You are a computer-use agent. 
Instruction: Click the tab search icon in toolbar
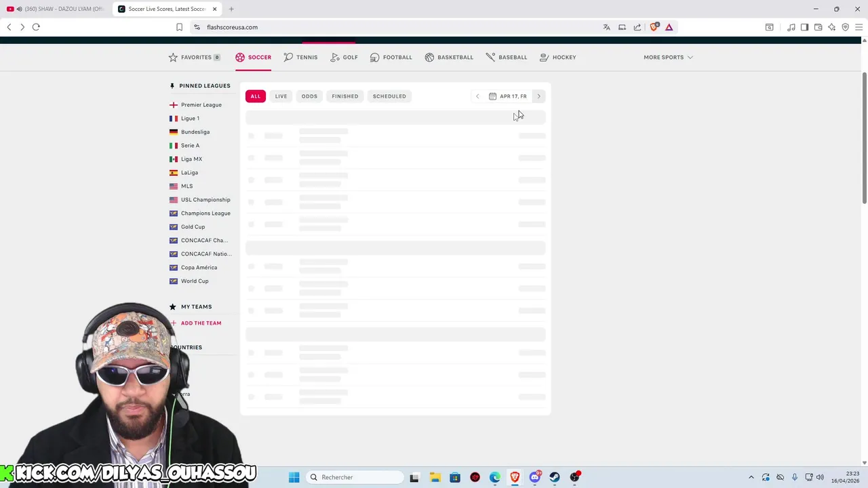[x=770, y=27]
